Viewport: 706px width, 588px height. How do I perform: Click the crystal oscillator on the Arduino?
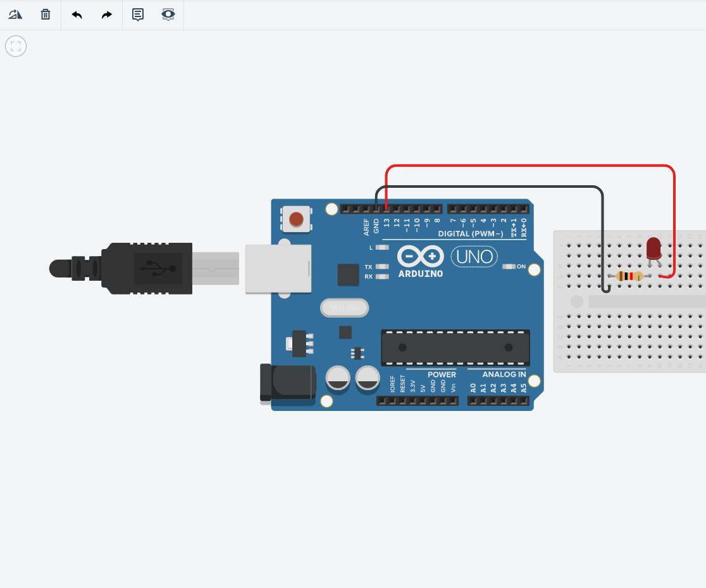344,308
